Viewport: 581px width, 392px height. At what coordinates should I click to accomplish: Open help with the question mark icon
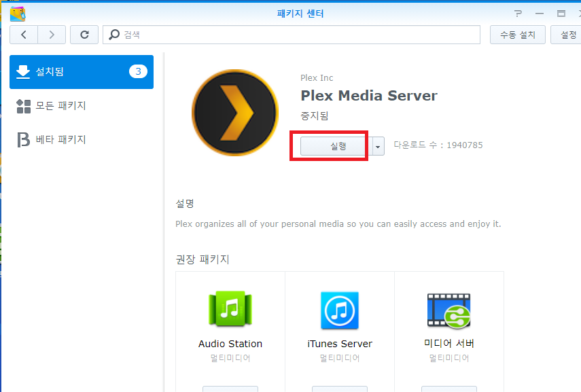pyautogui.click(x=518, y=14)
